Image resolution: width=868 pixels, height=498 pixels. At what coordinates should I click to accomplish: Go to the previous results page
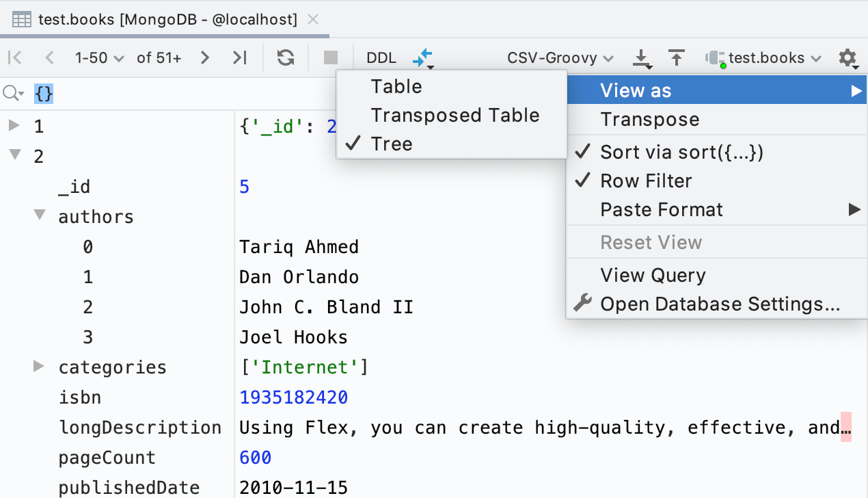pos(49,58)
